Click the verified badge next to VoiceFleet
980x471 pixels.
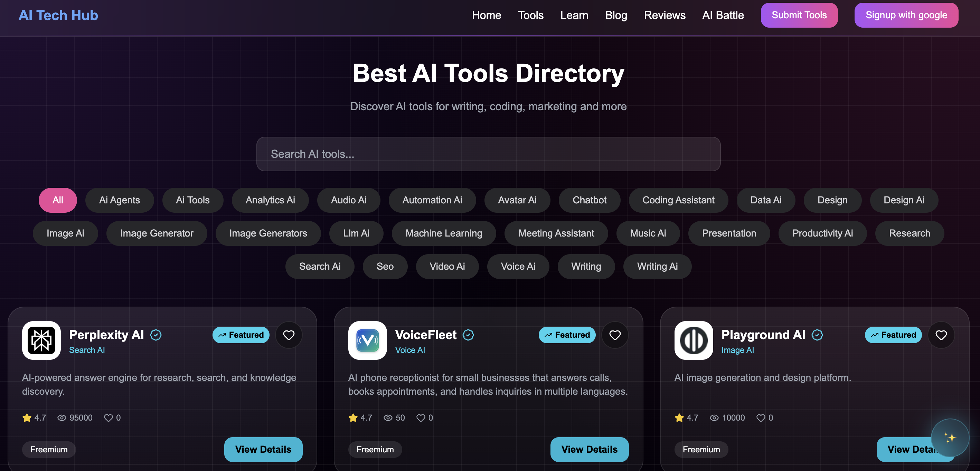pos(468,335)
